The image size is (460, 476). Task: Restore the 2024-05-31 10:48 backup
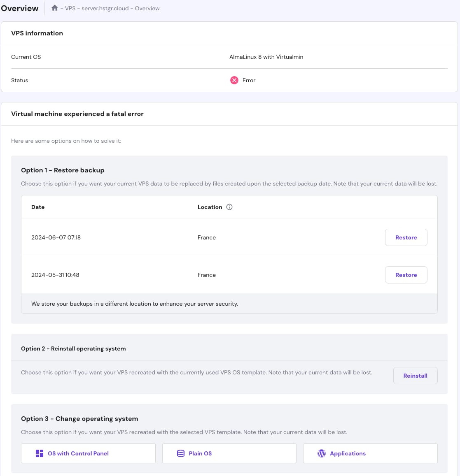406,275
